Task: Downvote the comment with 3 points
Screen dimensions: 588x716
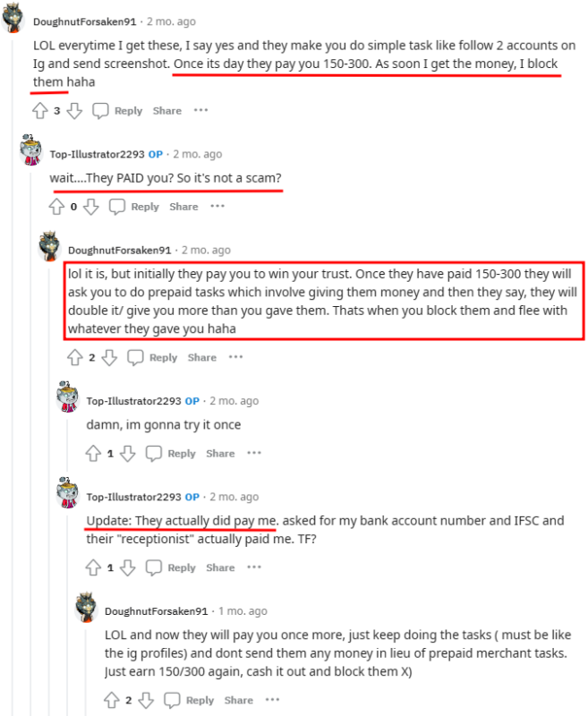Action: (74, 110)
